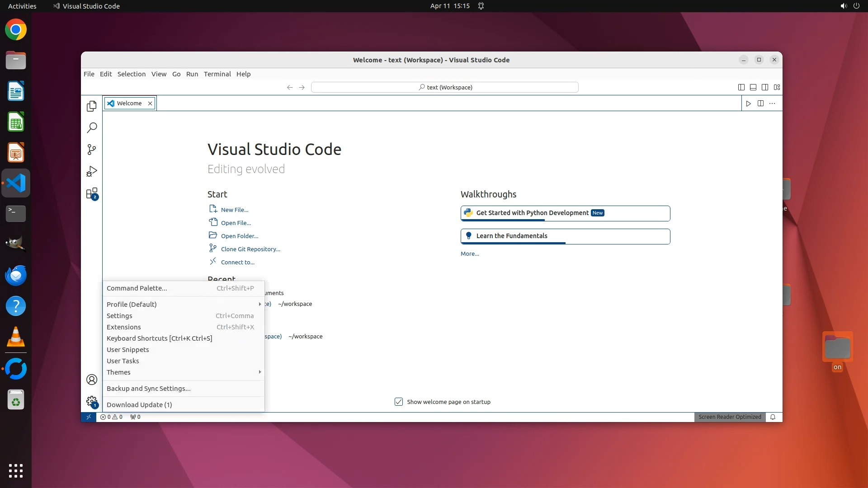Click the split editor right icon
The height and width of the screenshot is (488, 868).
[760, 103]
